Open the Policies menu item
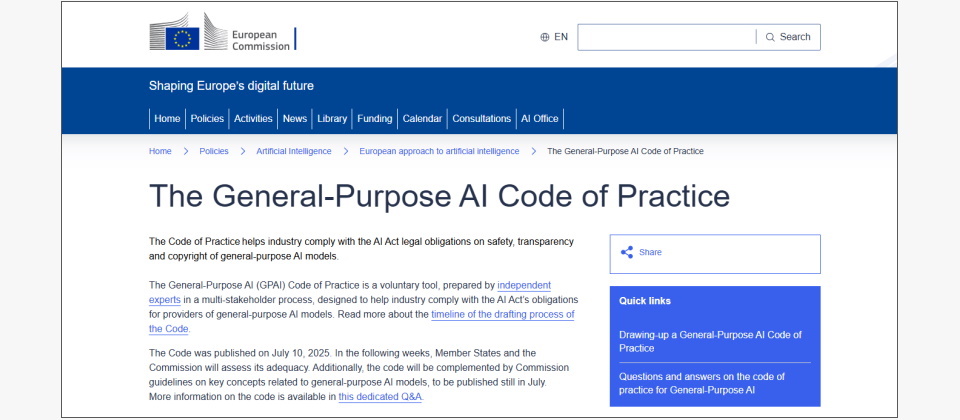960x420 pixels. click(x=207, y=119)
